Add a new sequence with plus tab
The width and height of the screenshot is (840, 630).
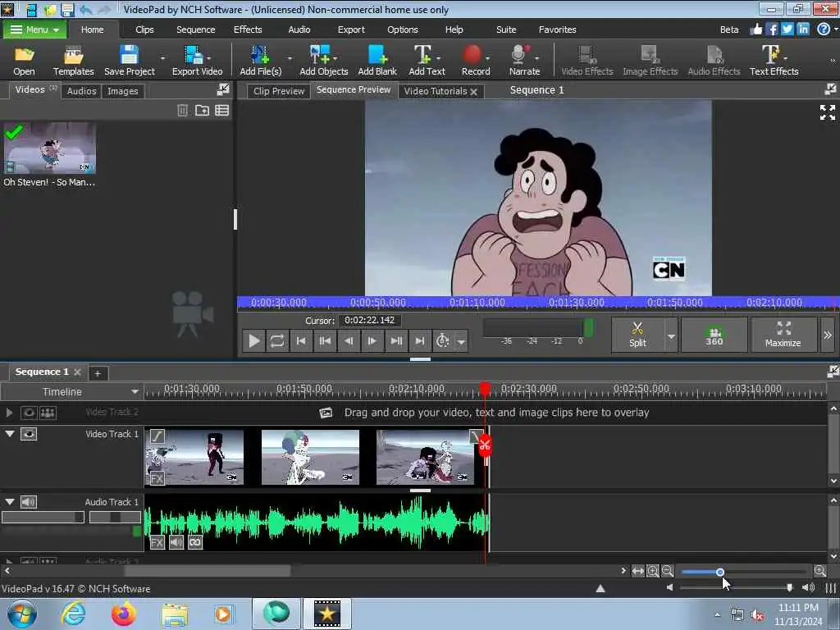[98, 373]
